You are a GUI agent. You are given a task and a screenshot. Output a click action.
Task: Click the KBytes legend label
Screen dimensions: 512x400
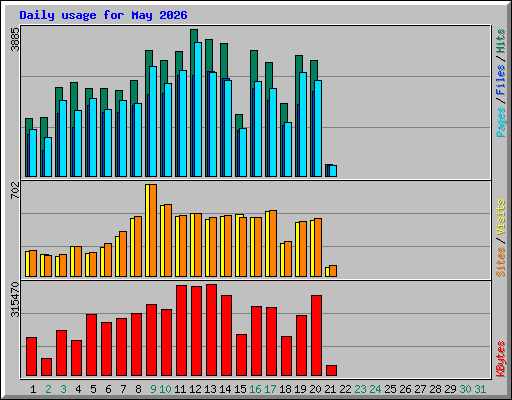[x=501, y=359]
